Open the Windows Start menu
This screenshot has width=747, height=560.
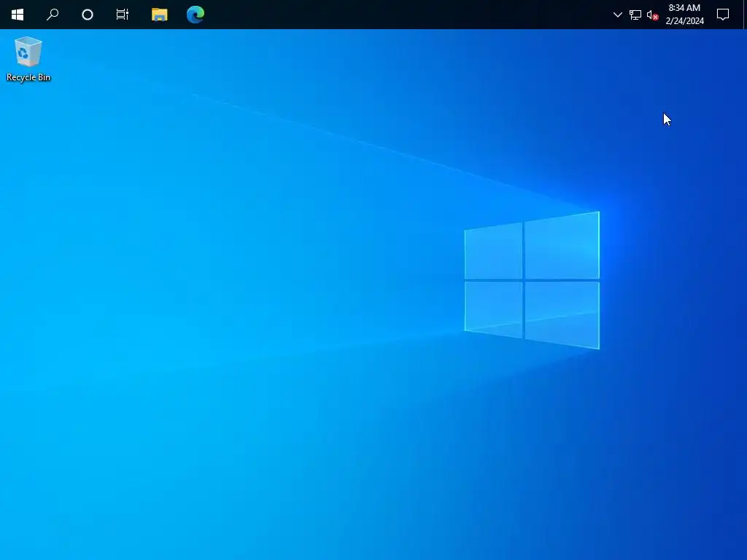click(x=18, y=15)
